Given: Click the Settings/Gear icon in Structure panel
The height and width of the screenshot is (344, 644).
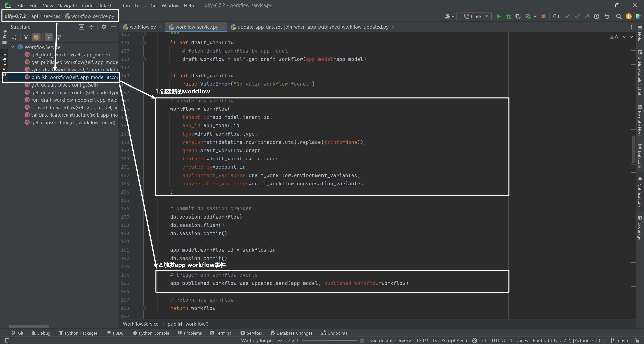Looking at the screenshot, I should [103, 27].
